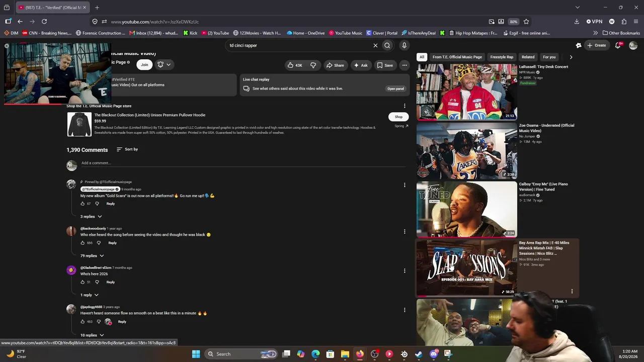Viewport: 644px width, 362px height.
Task: Reply to the @jaydogg4688 comment
Action: (x=122, y=322)
